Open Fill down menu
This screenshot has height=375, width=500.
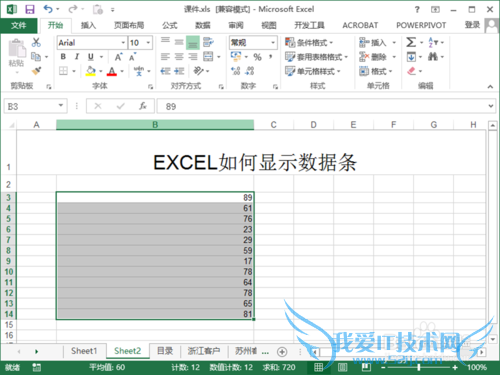tap(411, 57)
